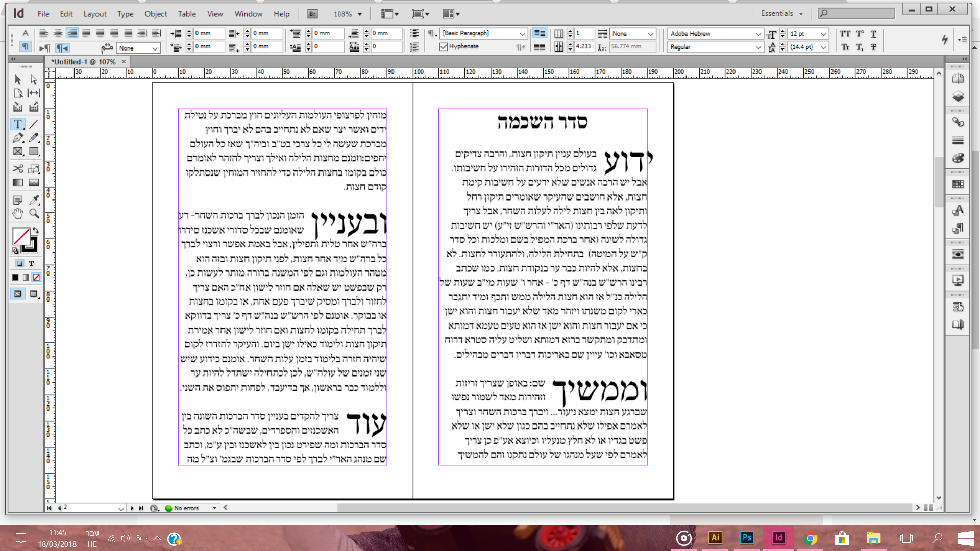Open the Basic Paragraph style dropdown
This screenshot has height=551, width=980.
522,34
